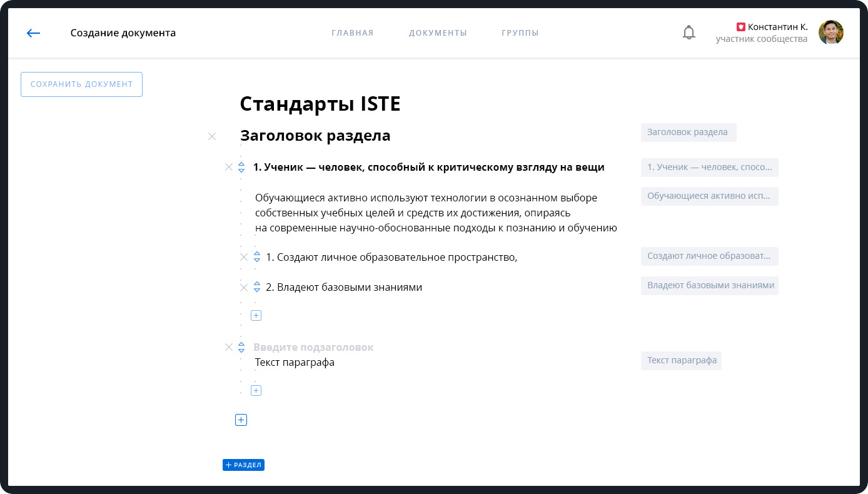Add new subsection with larger plus icon
The height and width of the screenshot is (494, 868).
[x=241, y=420]
